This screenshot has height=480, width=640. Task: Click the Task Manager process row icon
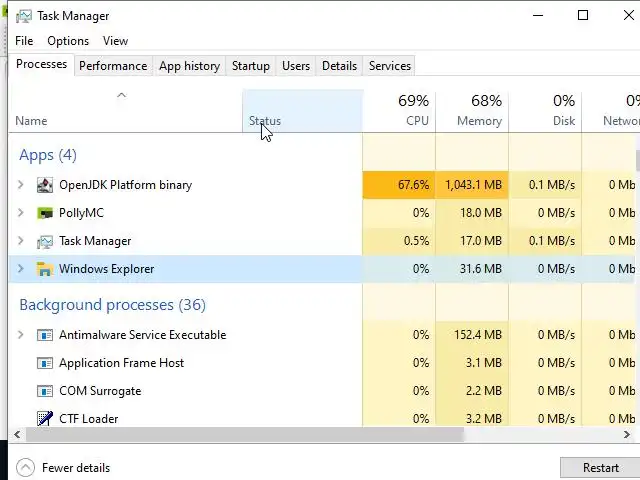44,241
